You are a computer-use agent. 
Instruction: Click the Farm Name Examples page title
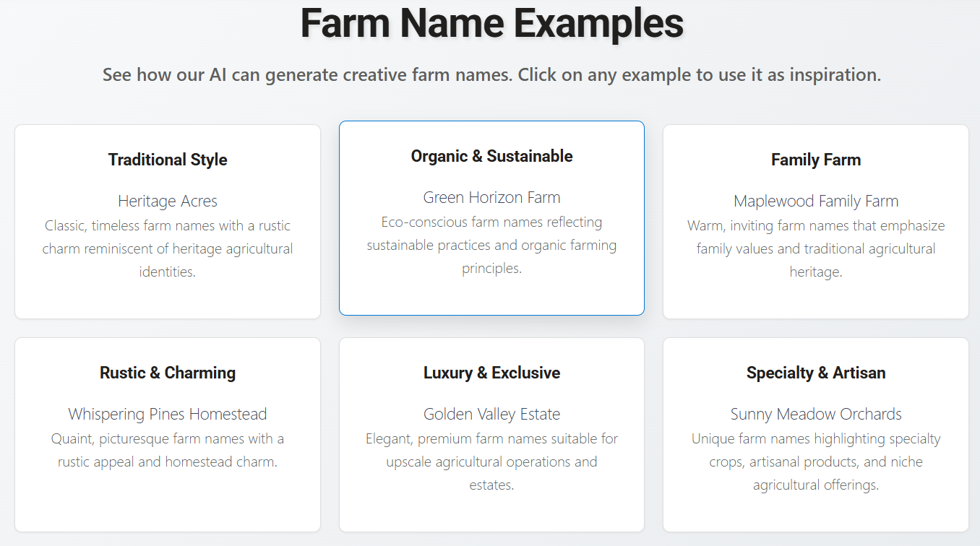click(490, 23)
